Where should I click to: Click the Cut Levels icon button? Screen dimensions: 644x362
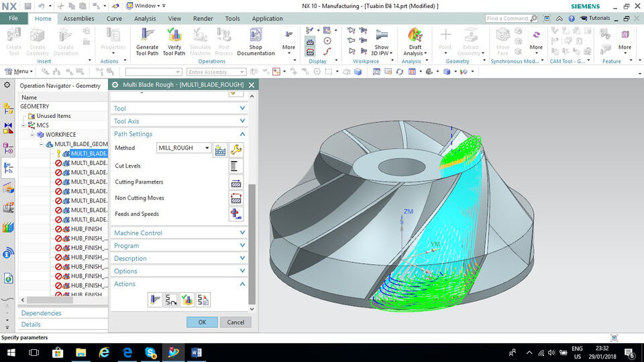tap(235, 166)
